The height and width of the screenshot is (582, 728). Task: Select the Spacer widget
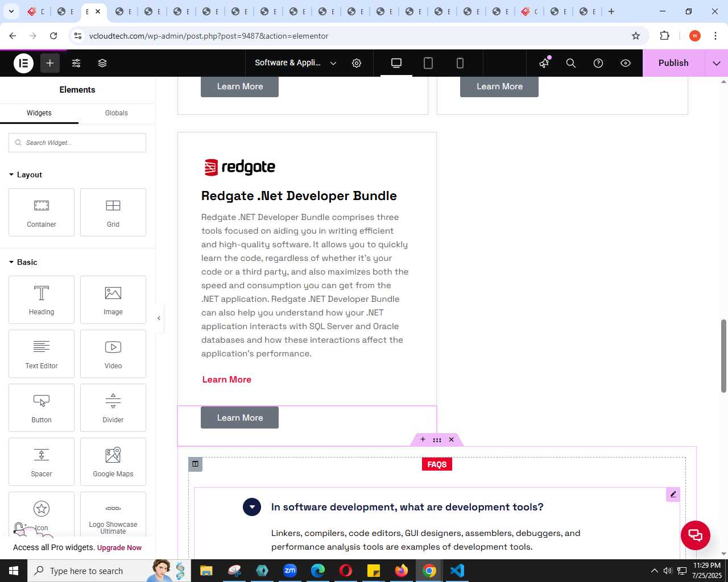(x=42, y=462)
